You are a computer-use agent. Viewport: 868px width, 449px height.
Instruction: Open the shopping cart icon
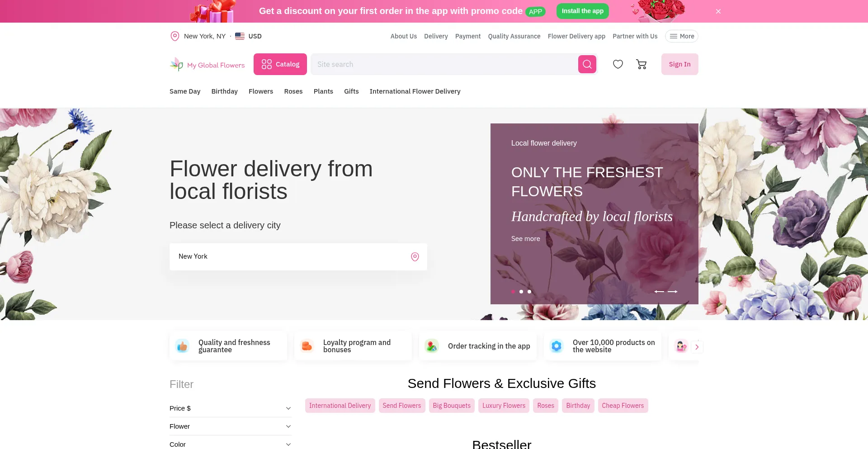[x=641, y=64]
